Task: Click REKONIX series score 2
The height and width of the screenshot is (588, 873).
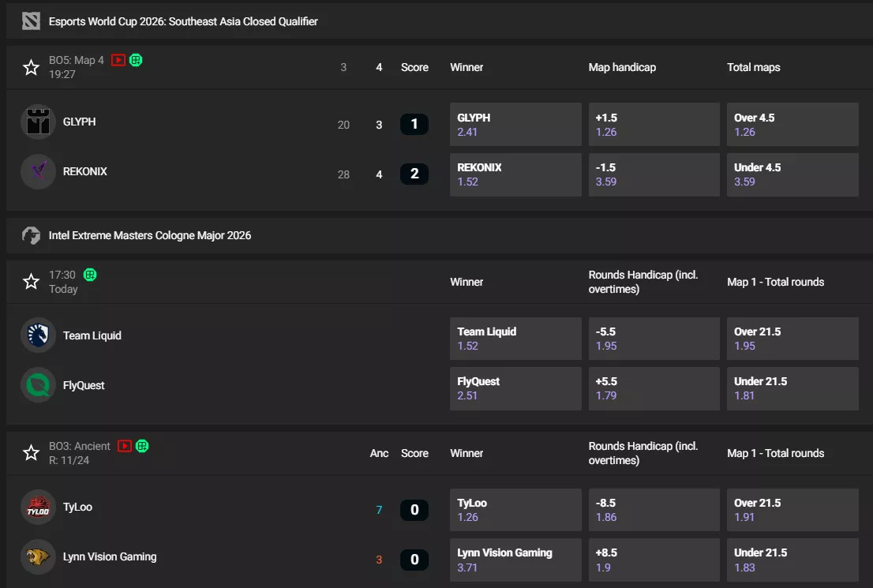Action: click(x=414, y=174)
